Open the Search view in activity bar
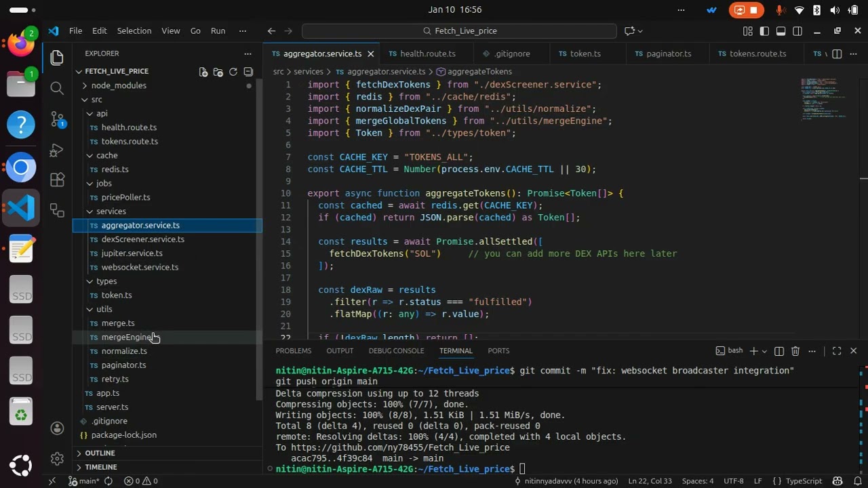Image resolution: width=868 pixels, height=488 pixels. click(57, 88)
